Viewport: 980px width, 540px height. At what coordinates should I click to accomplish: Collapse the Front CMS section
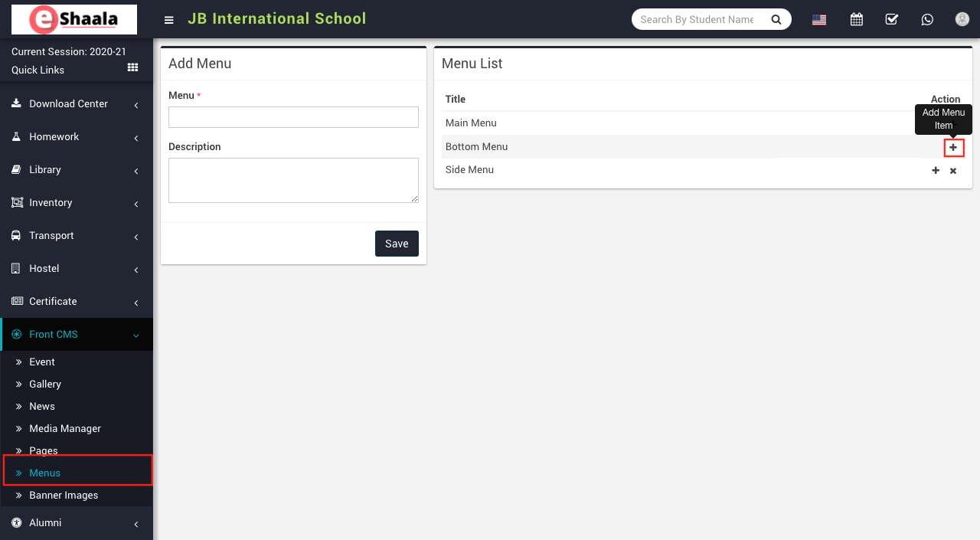(x=77, y=335)
